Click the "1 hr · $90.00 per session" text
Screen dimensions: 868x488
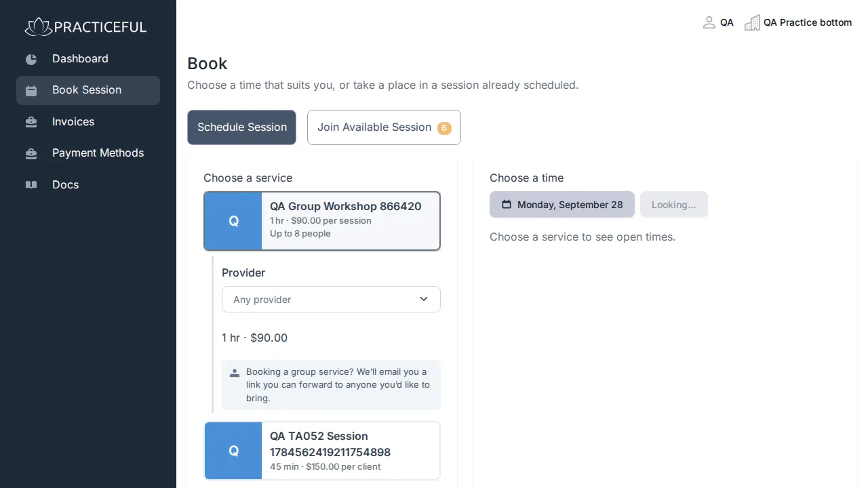321,221
